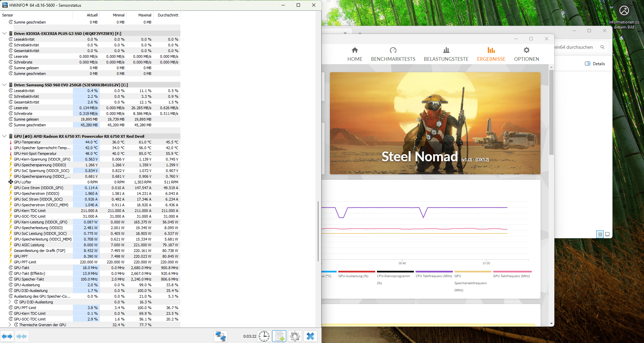Click the clock reset-timer icon in HWiNFO
Viewport: 644px width, 343px height.
[264, 336]
